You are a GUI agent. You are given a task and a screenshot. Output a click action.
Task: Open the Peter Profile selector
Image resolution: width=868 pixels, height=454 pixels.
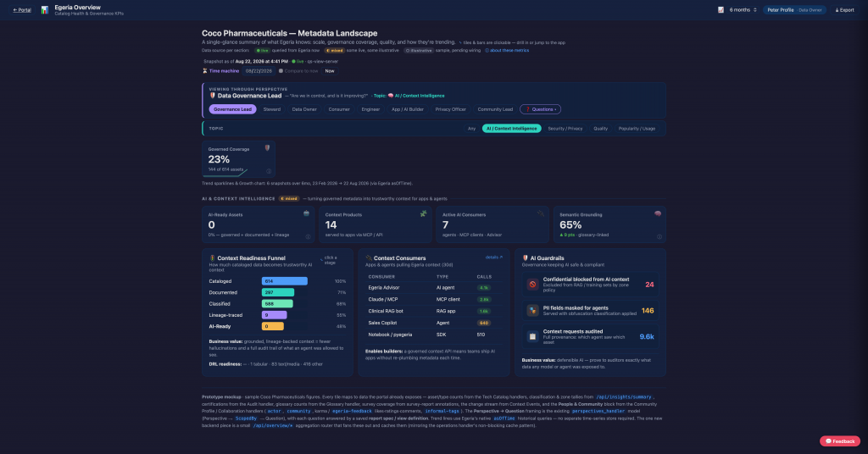click(x=794, y=10)
